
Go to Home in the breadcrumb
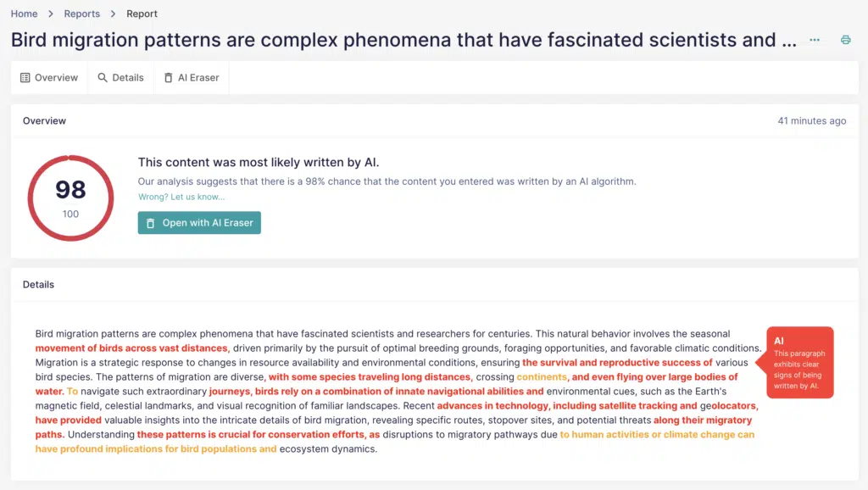25,14
